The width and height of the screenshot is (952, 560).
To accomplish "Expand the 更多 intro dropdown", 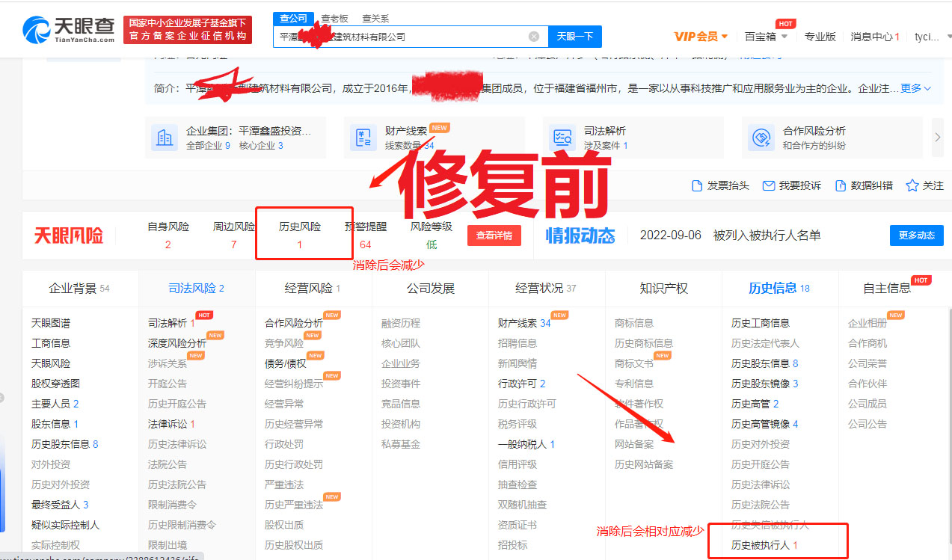I will pos(916,88).
